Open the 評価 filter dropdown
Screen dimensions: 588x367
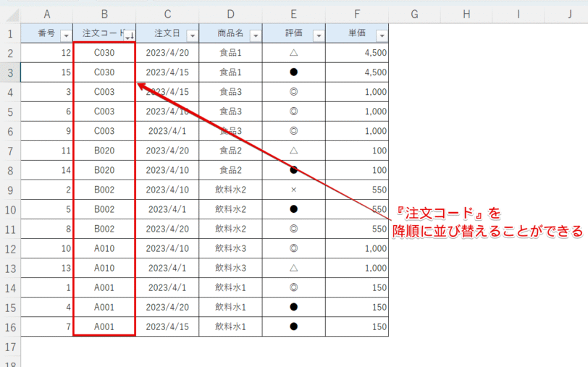click(x=319, y=35)
